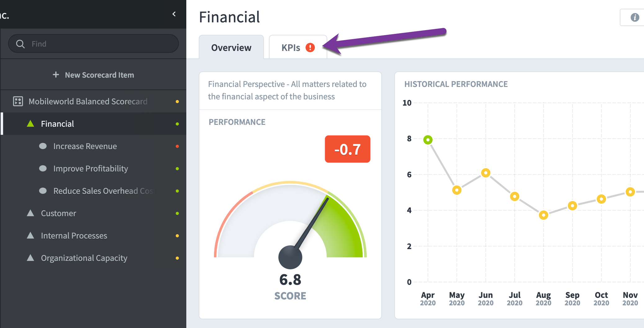644x328 pixels.
Task: Click the Increase Revenue oval icon
Action: (x=43, y=146)
